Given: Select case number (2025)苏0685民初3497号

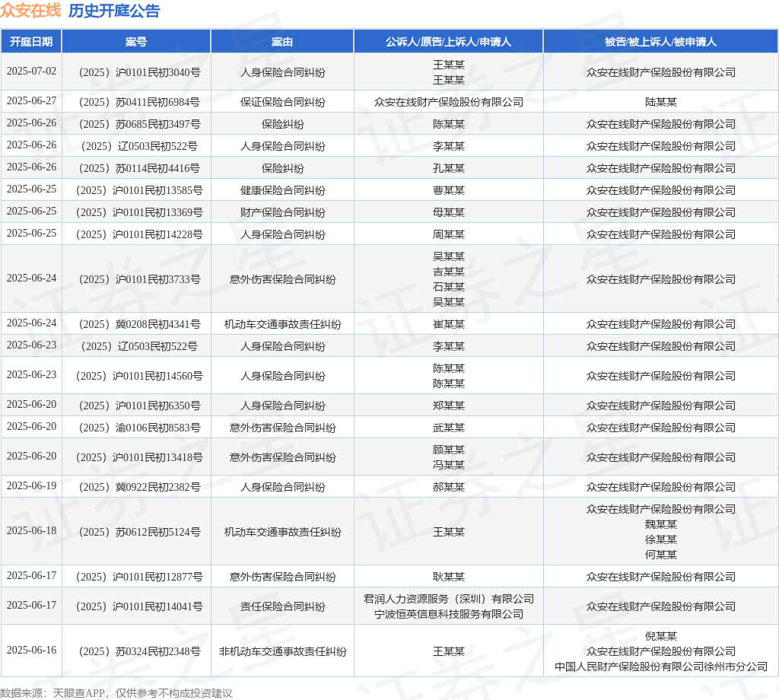Looking at the screenshot, I should [136, 124].
